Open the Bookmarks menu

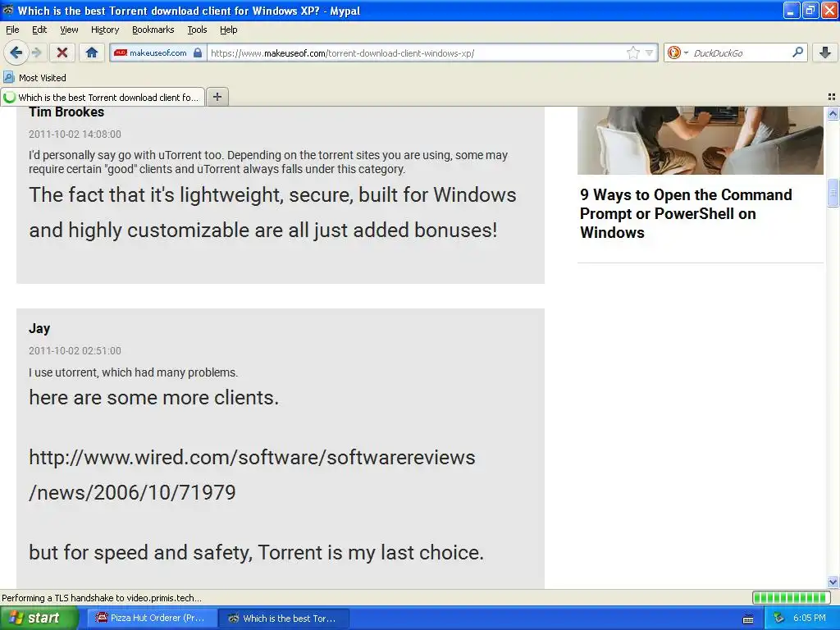click(153, 30)
